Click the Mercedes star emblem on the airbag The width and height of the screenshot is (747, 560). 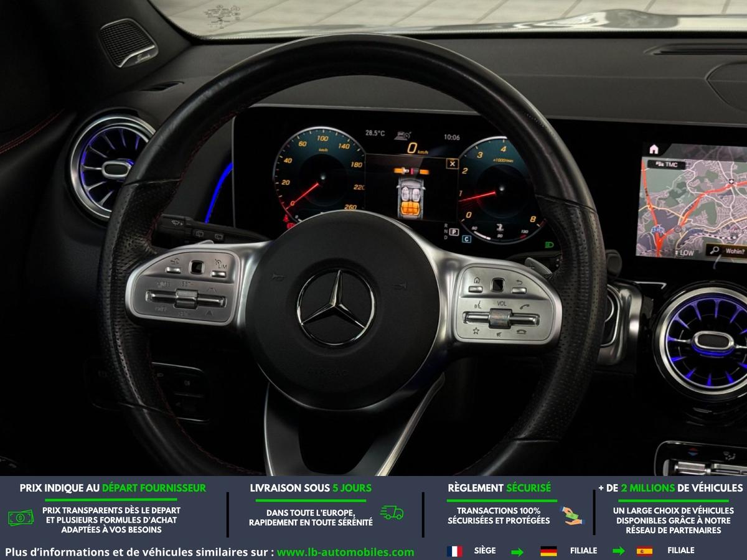(336, 308)
